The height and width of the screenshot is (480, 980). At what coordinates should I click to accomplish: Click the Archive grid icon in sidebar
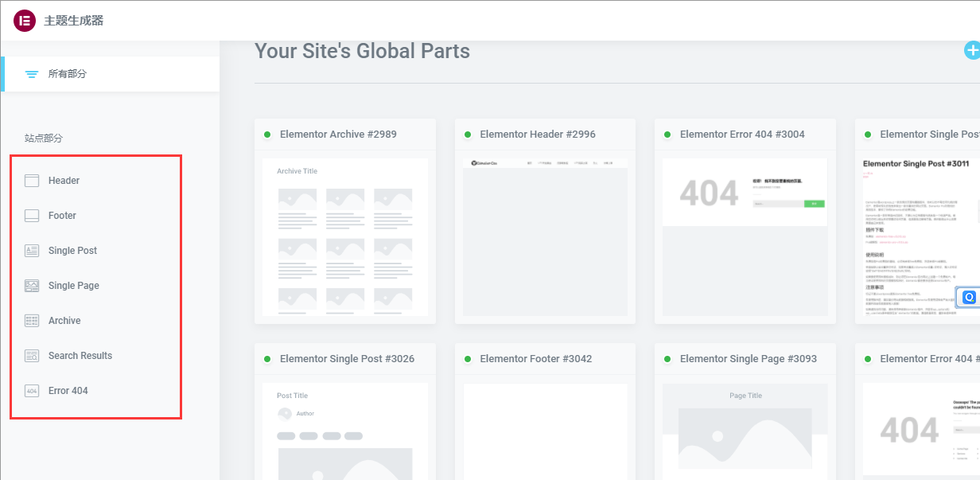click(x=32, y=321)
